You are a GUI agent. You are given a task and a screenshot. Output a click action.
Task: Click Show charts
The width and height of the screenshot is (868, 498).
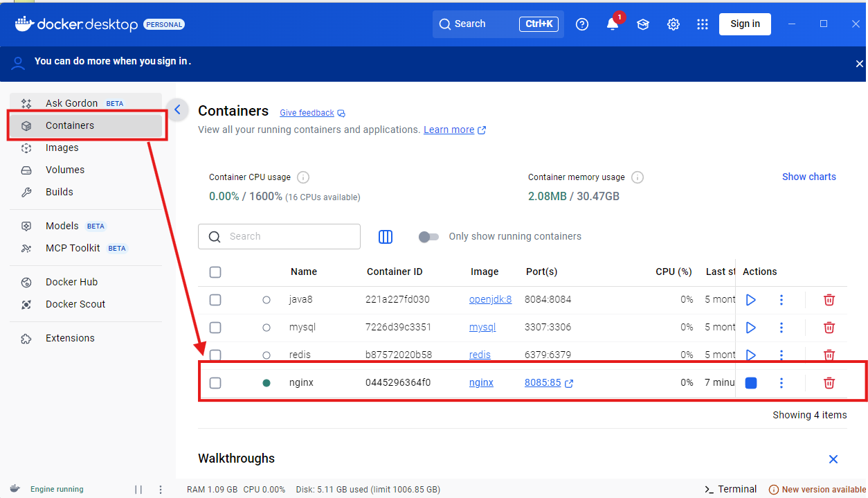point(808,177)
